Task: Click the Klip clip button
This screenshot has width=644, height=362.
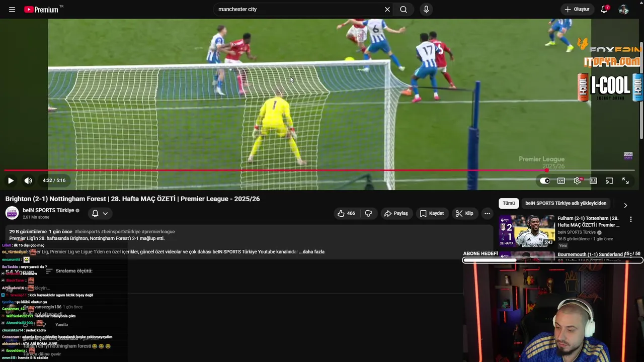Action: (x=464, y=214)
